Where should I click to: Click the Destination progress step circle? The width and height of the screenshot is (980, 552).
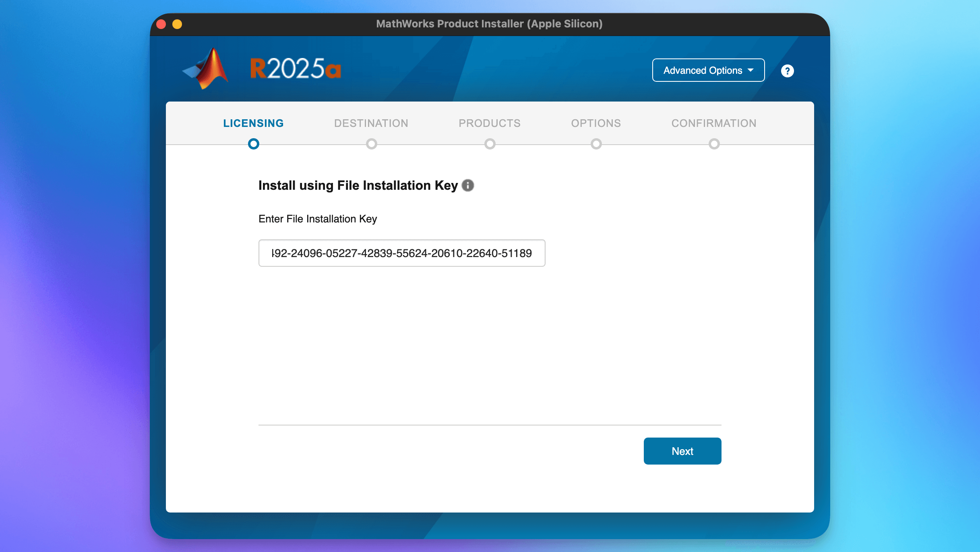[372, 144]
